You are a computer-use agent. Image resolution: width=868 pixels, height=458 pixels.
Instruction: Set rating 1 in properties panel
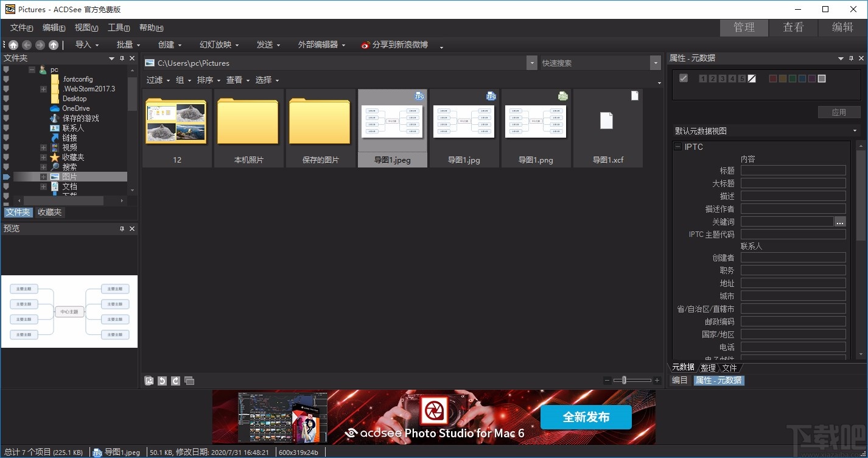click(x=703, y=79)
